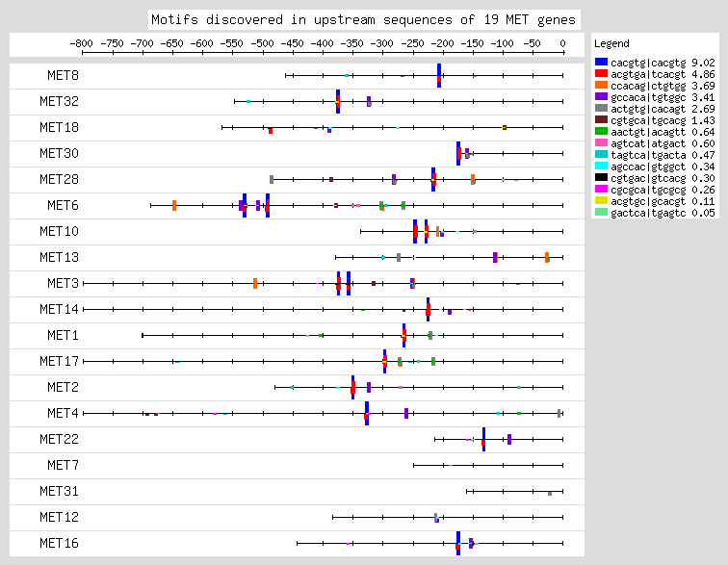Click the yellow acgtgc|gcacgt legend swatch
Viewport: 728px width, 565px height.
click(601, 200)
